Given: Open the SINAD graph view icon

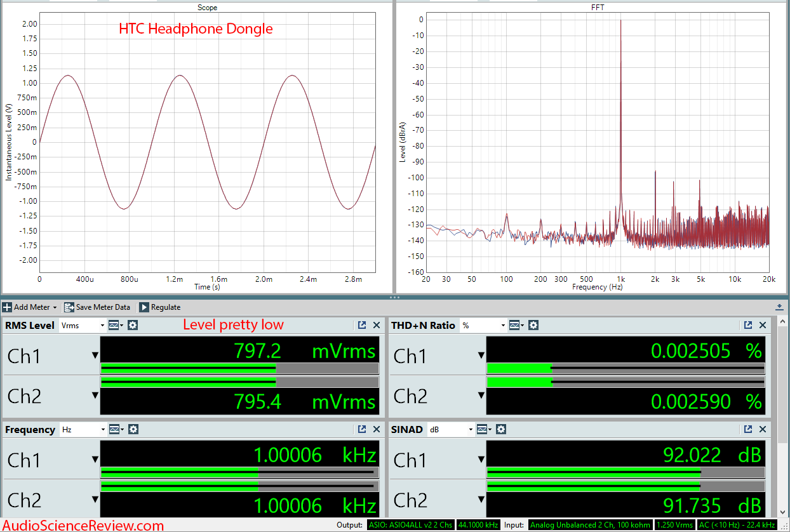Looking at the screenshot, I should (483, 429).
